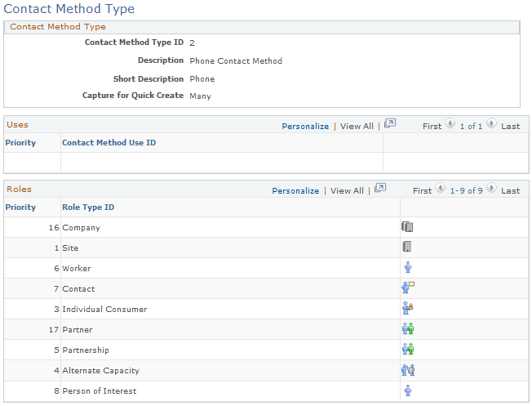Screen dimensions: 532x406
Task: Select the Partner role row text
Action: pos(78,329)
